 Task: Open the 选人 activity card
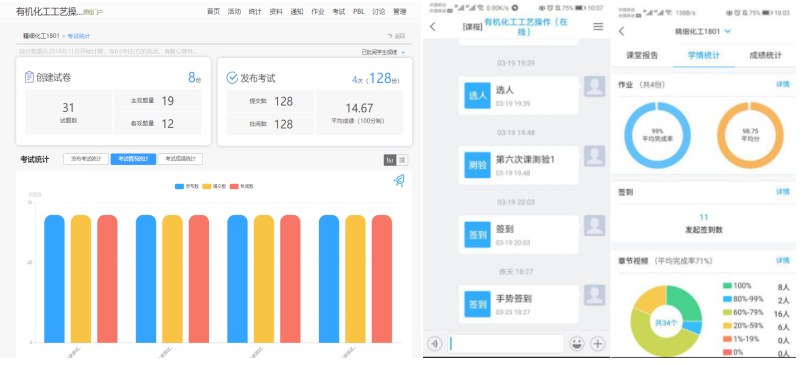518,96
